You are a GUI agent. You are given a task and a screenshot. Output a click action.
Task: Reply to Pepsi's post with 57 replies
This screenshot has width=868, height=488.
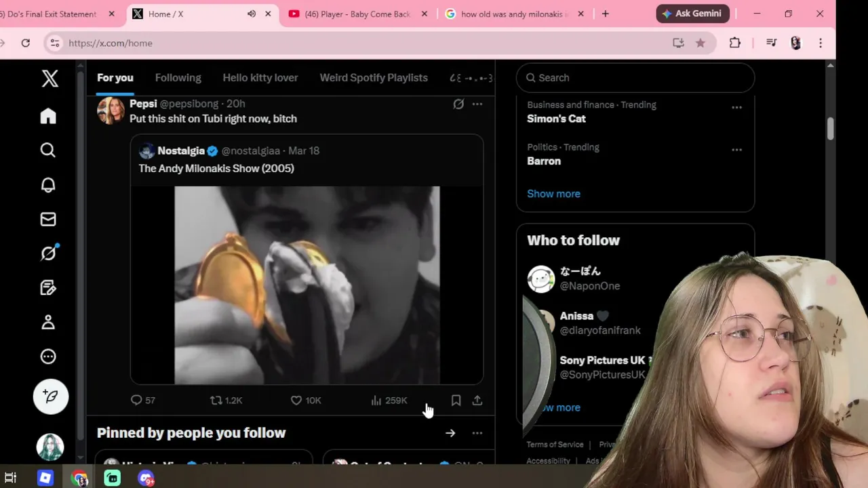click(142, 401)
